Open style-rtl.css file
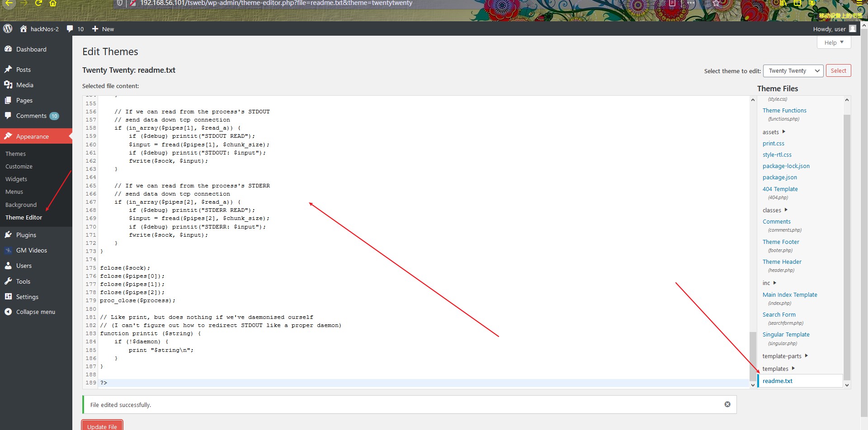Screen dimensions: 868x430 click(x=777, y=154)
